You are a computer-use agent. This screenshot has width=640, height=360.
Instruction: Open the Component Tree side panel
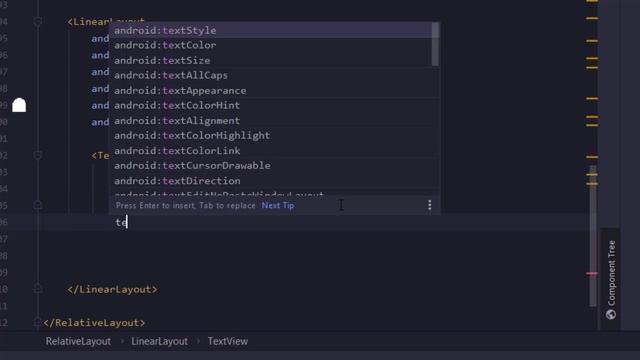(611, 280)
